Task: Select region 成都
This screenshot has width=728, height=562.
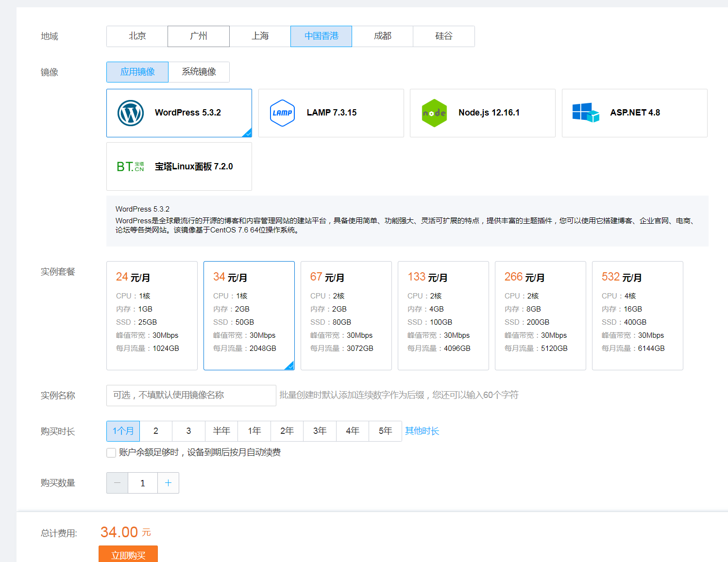Action: coord(383,36)
